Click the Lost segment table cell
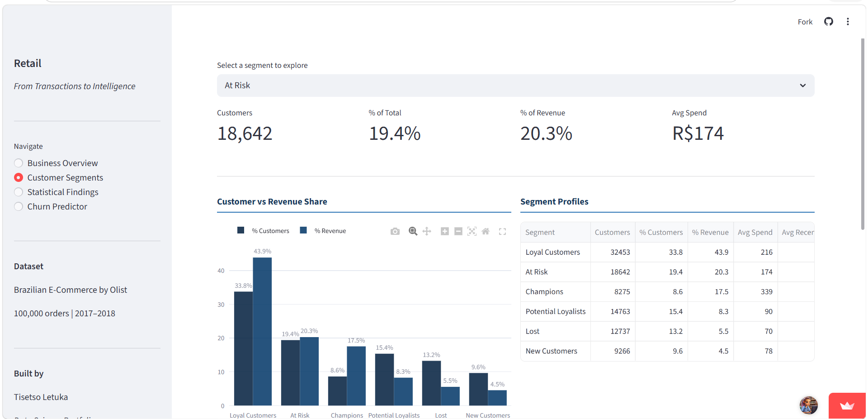Screen dimensions: 868x419 pos(556,331)
